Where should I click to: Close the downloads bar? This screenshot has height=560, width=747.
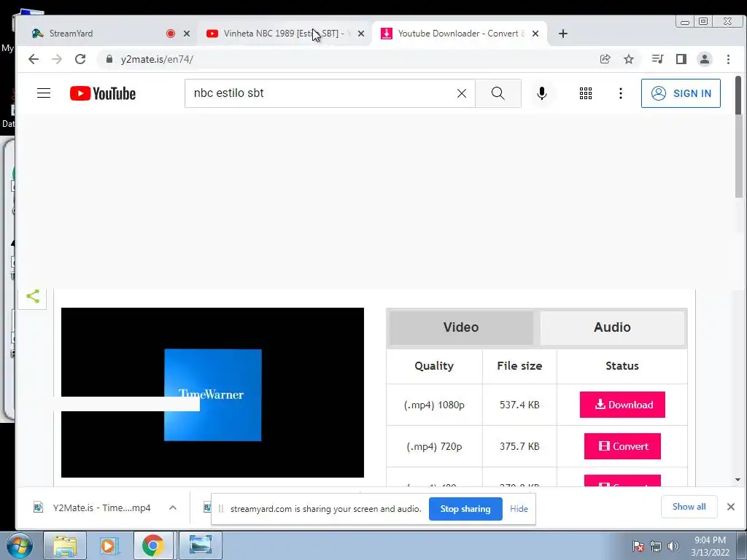point(731,507)
